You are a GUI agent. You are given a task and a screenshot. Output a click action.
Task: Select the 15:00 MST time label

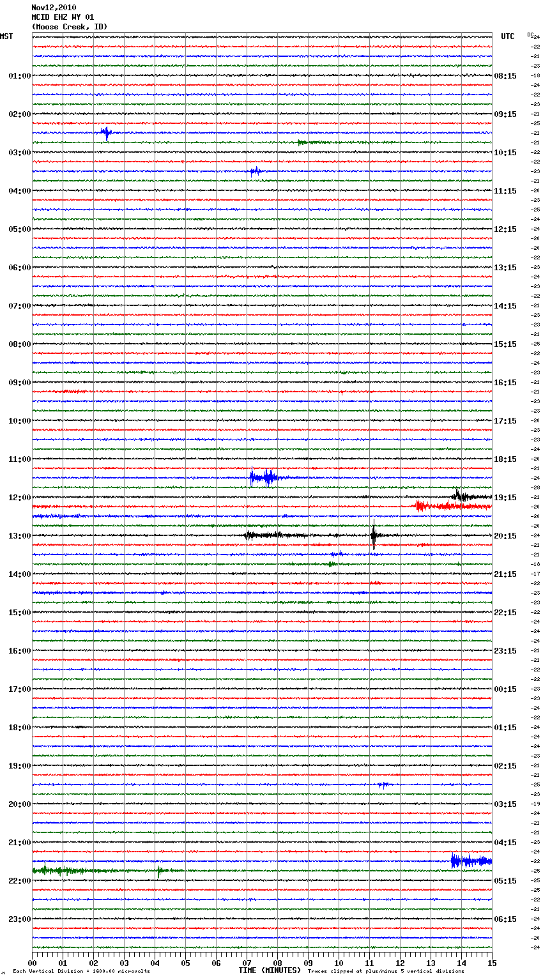(20, 613)
